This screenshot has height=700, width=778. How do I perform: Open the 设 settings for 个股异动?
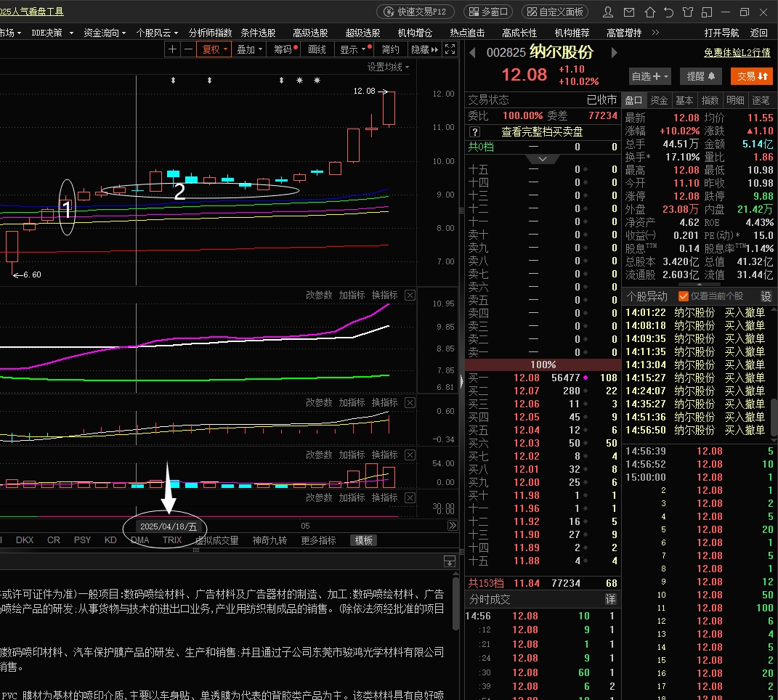766,297
